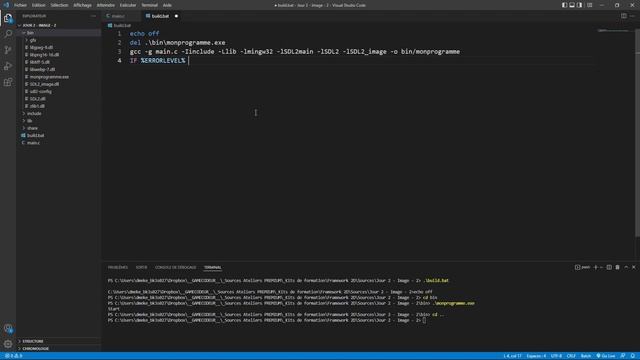Open the Search view in the activity bar
640x360 pixels.
tap(8, 33)
